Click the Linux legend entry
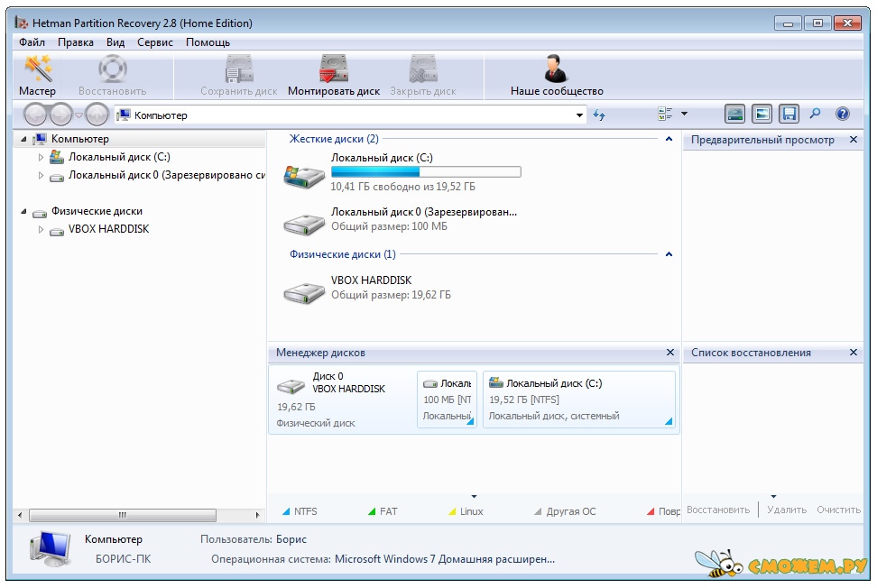This screenshot has height=588, width=877. point(466,511)
